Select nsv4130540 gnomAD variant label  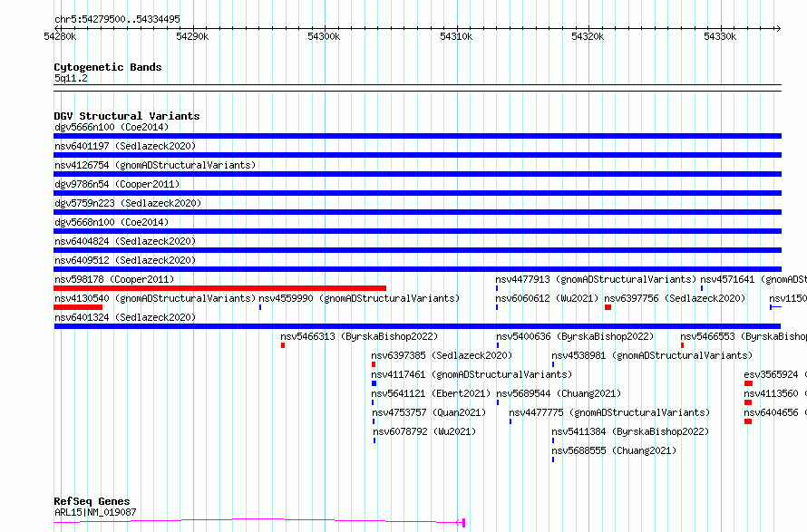coord(155,298)
